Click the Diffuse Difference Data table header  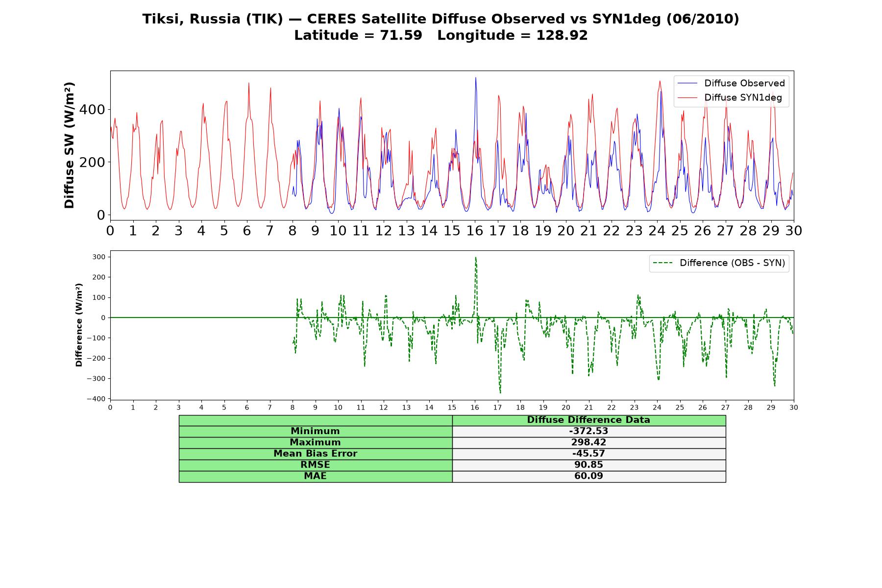[x=588, y=420]
